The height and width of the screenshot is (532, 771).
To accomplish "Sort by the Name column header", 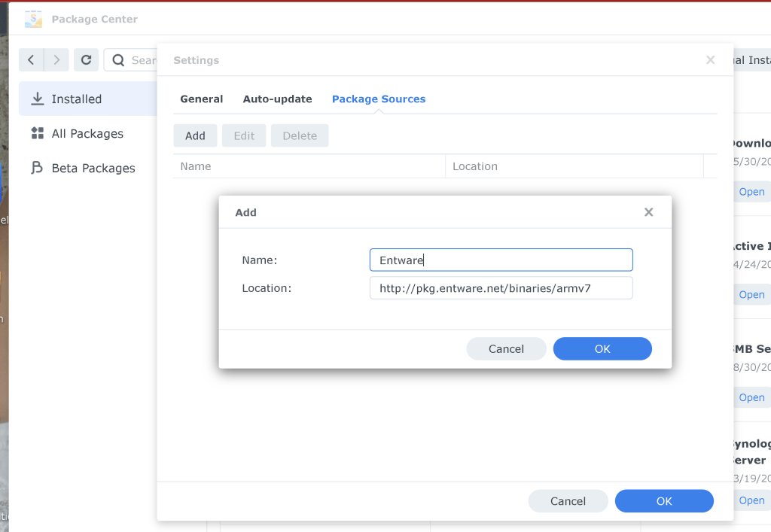I will (309, 166).
